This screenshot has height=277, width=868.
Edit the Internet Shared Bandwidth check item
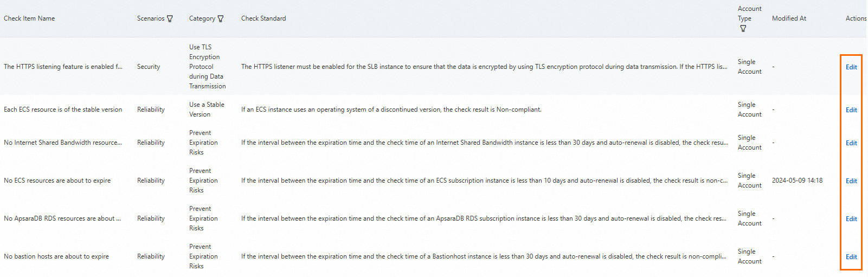click(x=851, y=143)
